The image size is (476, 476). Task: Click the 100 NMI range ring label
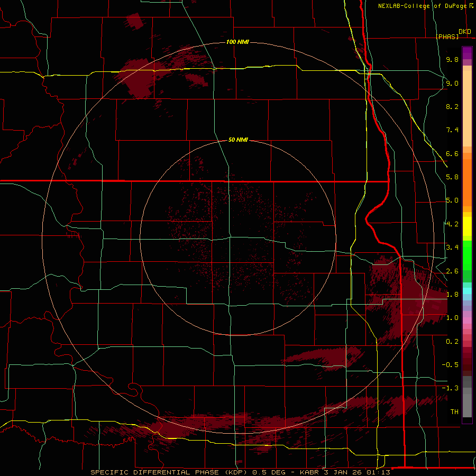click(237, 42)
